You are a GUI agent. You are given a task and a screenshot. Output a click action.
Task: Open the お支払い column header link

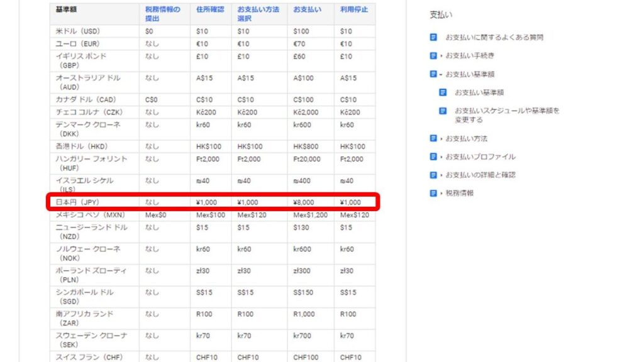[x=307, y=9]
